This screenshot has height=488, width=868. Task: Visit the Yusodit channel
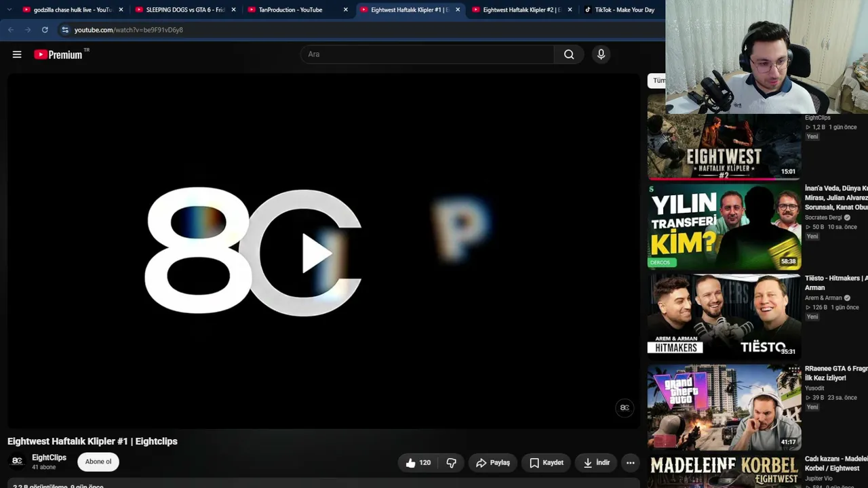point(815,388)
